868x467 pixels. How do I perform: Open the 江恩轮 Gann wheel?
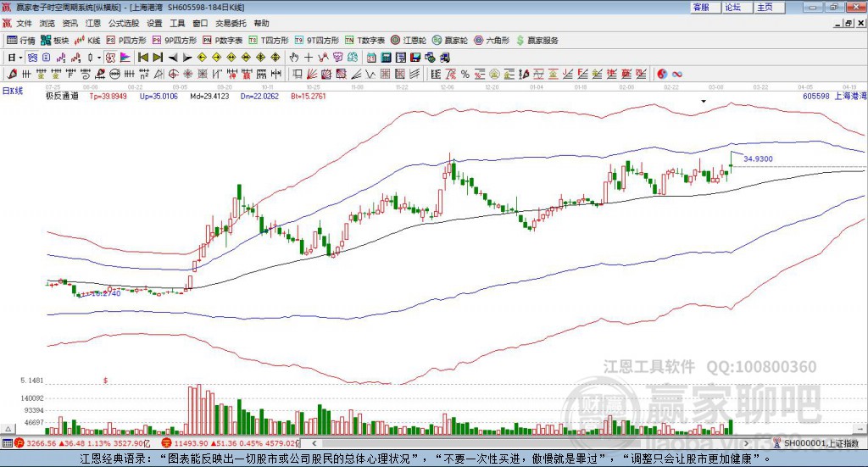coord(409,41)
